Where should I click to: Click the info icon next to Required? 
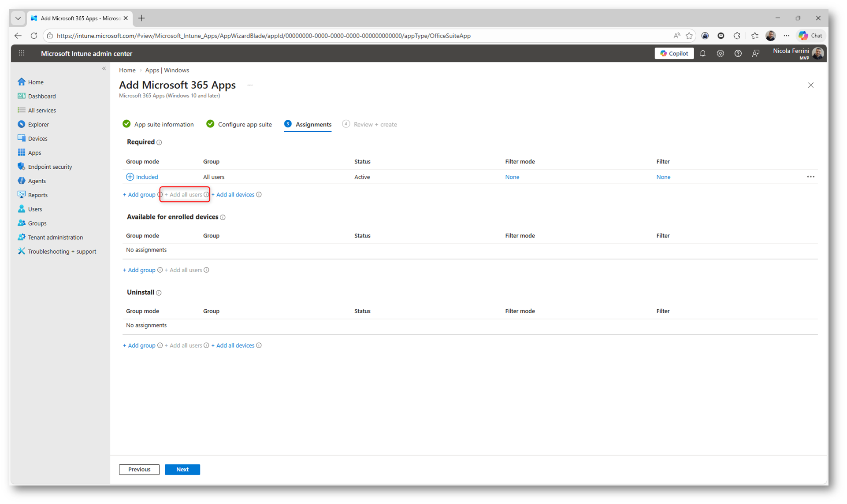(x=160, y=142)
